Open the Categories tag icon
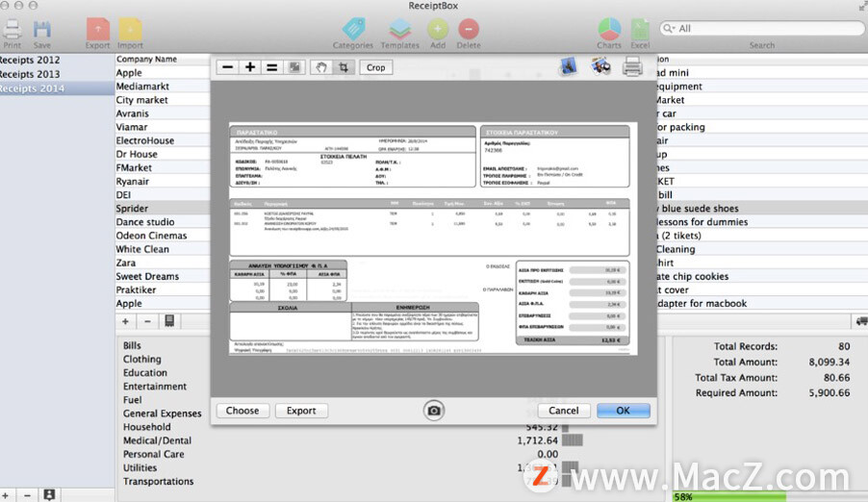The image size is (868, 502). (353, 28)
